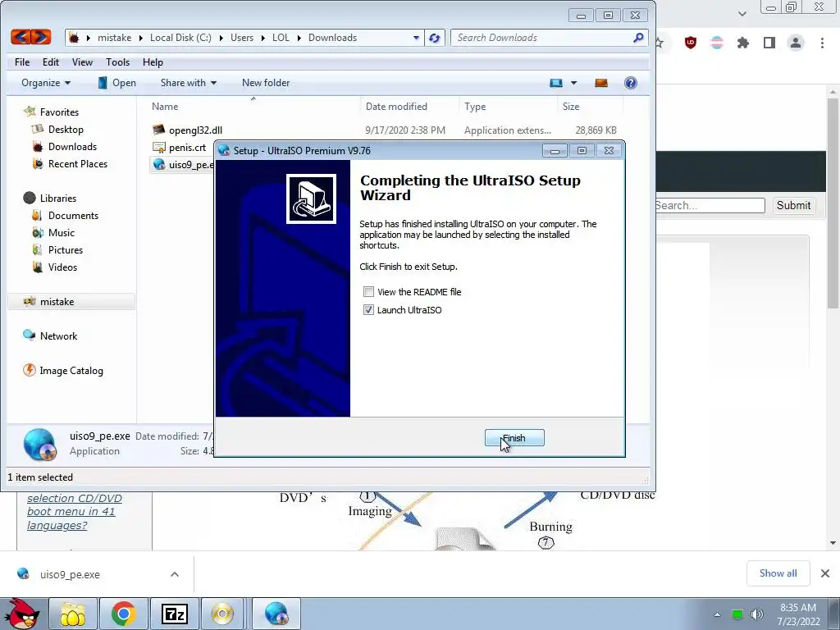Expand the Organize dropdown
Screen dimensions: 840x630
coord(46,83)
